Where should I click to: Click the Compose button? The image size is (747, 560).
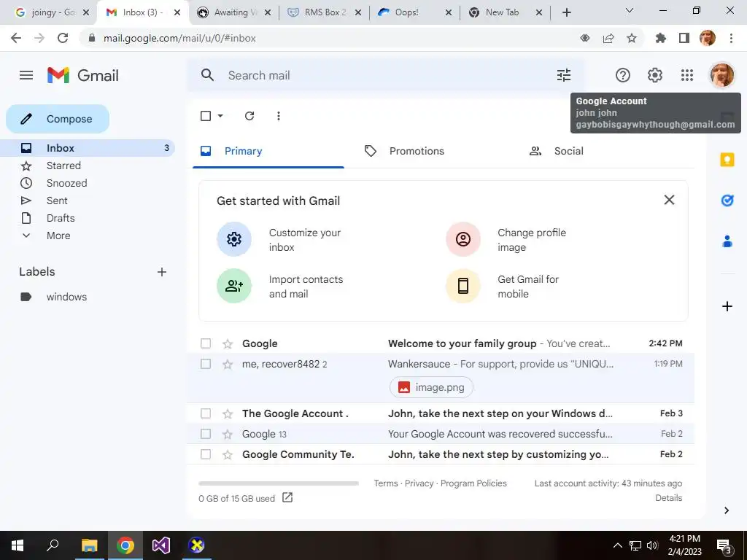click(58, 119)
